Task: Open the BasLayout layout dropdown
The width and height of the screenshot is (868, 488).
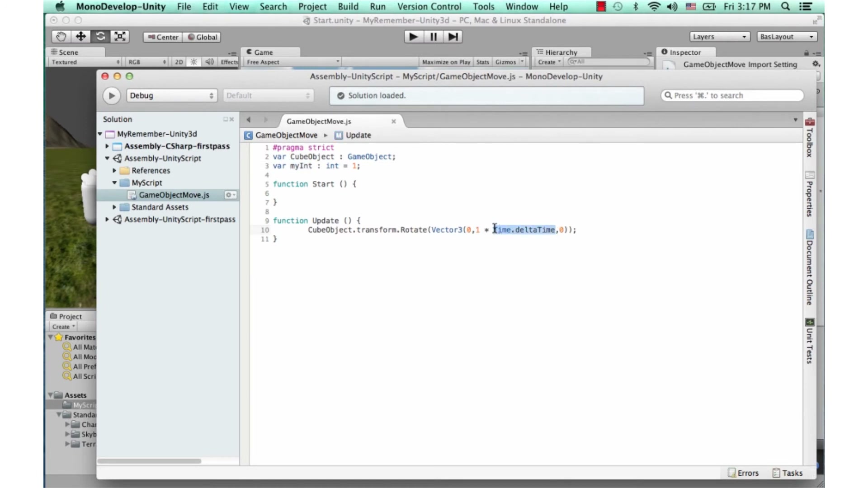Action: (787, 37)
